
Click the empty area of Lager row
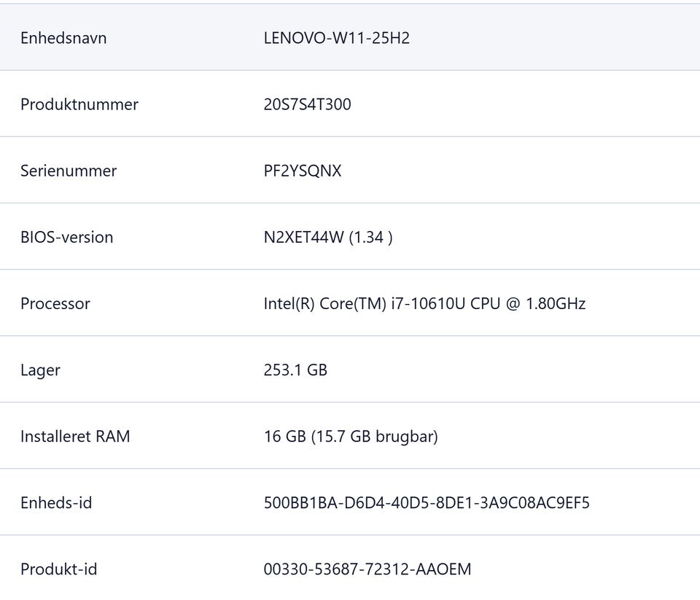click(513, 370)
